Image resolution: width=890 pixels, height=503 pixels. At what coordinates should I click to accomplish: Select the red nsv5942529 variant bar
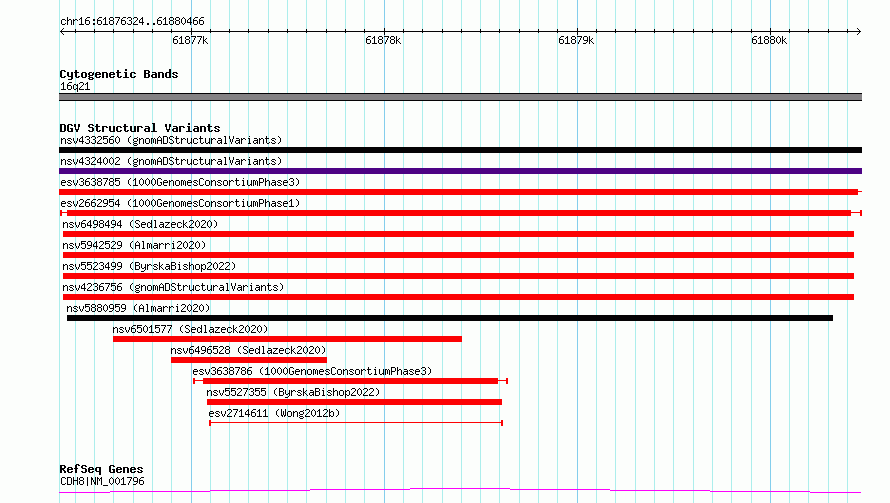coord(459,255)
